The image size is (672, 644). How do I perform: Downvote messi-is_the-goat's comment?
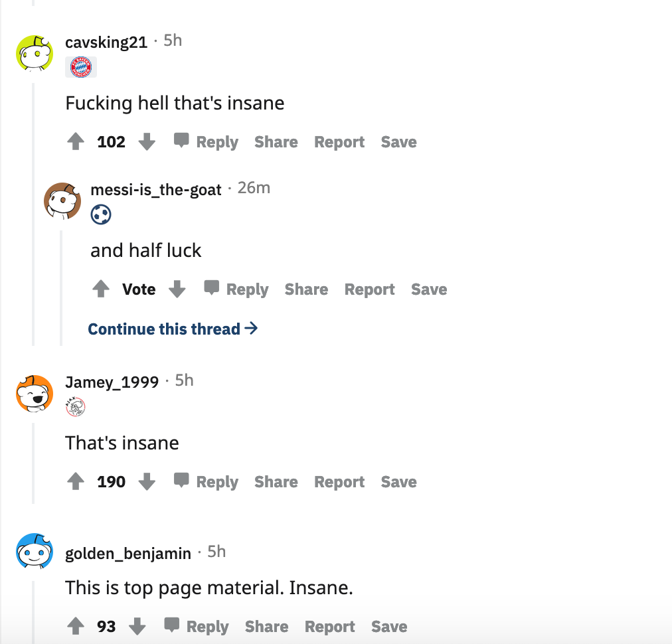177,289
